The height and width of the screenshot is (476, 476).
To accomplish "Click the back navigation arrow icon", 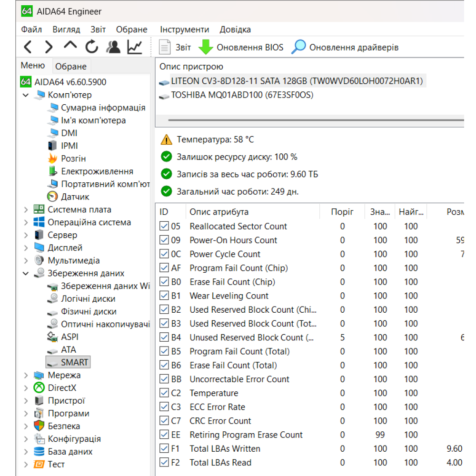I will [28, 47].
